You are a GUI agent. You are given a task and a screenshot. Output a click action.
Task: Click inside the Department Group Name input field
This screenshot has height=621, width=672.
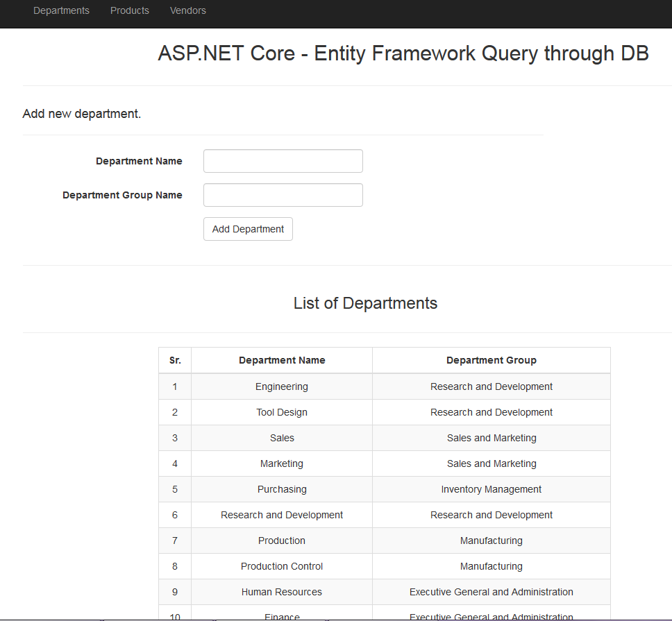pyautogui.click(x=283, y=194)
